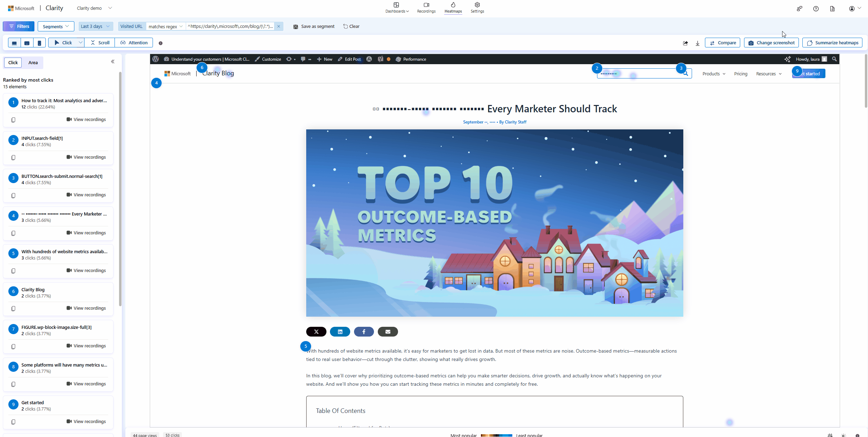This screenshot has width=868, height=437.
Task: Collapse the ranked clicks side panel
Action: tap(113, 62)
